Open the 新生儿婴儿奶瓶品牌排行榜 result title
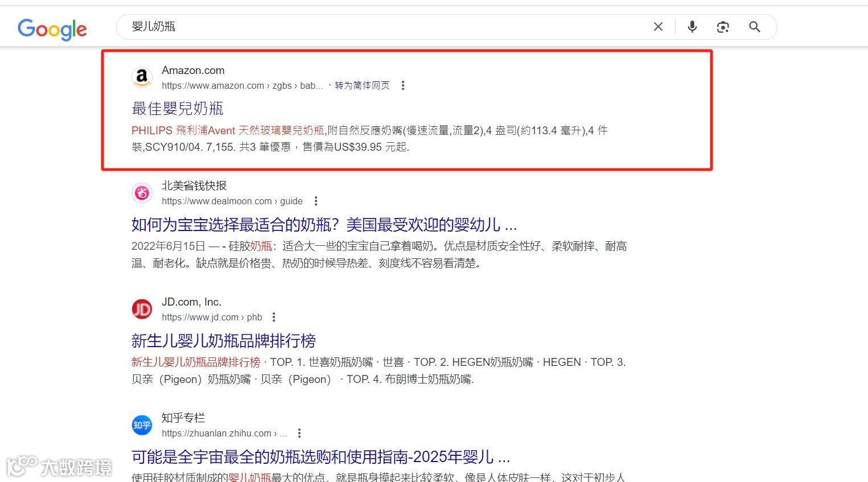The image size is (868, 482). [x=224, y=341]
